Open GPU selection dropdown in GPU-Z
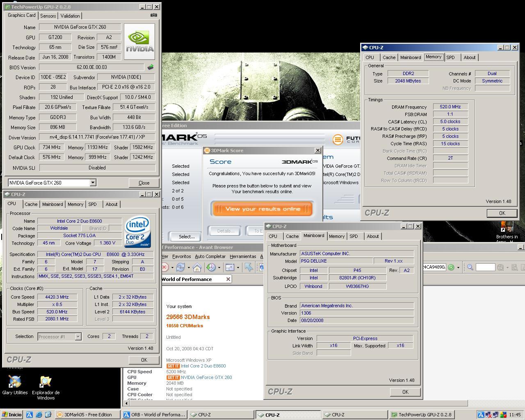 (93, 183)
